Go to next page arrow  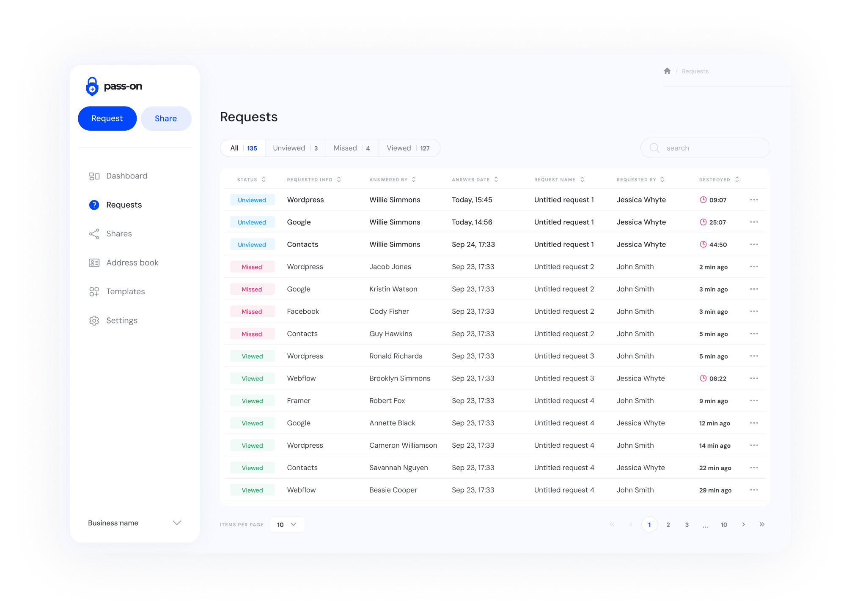743,525
